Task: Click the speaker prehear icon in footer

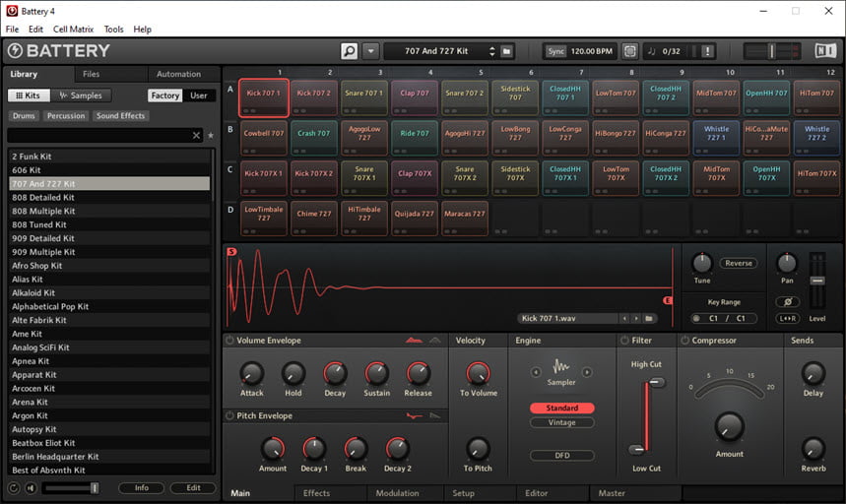Action: click(31, 488)
